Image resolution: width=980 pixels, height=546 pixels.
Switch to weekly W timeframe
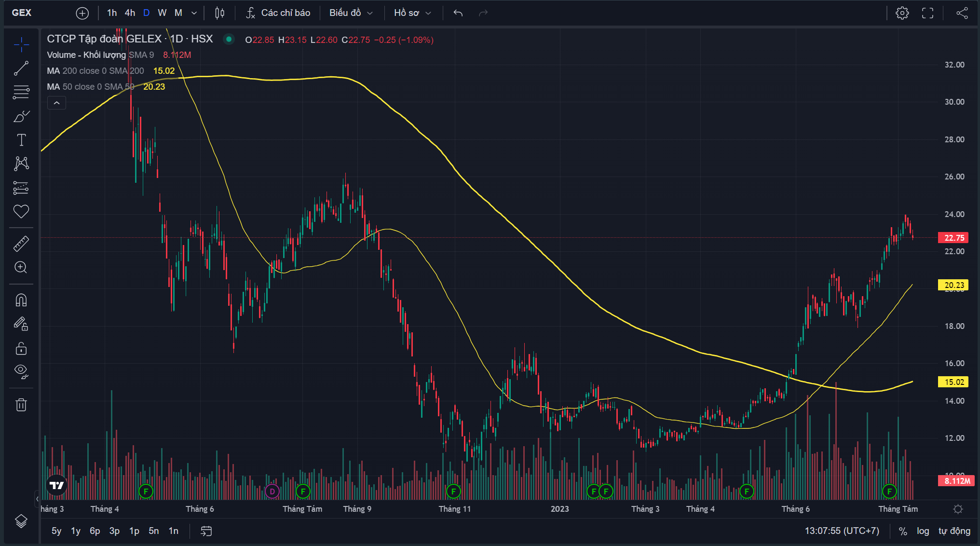click(x=162, y=13)
